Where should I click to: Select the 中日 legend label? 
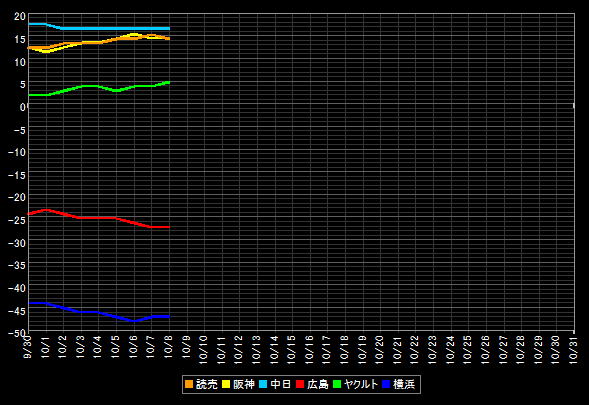pos(281,384)
